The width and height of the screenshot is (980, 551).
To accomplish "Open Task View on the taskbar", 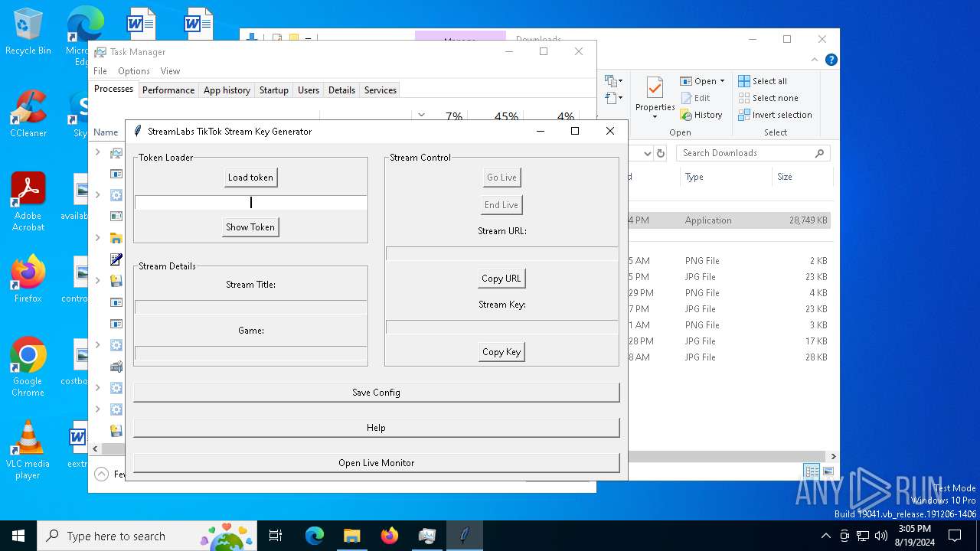I will 276,536.
